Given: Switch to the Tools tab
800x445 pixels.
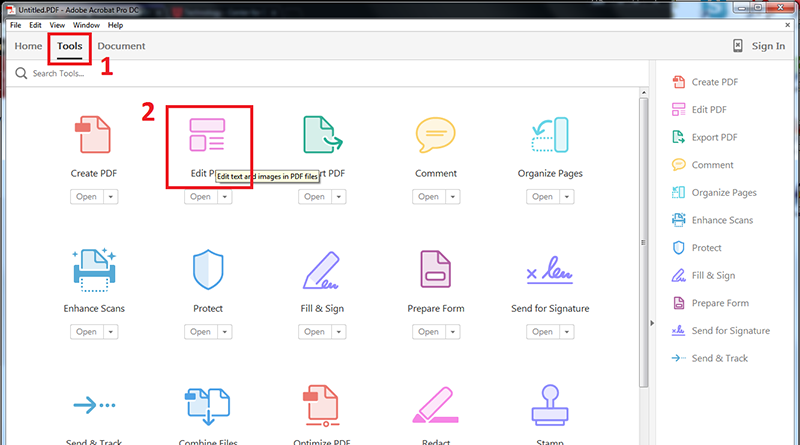Looking at the screenshot, I should (x=69, y=46).
